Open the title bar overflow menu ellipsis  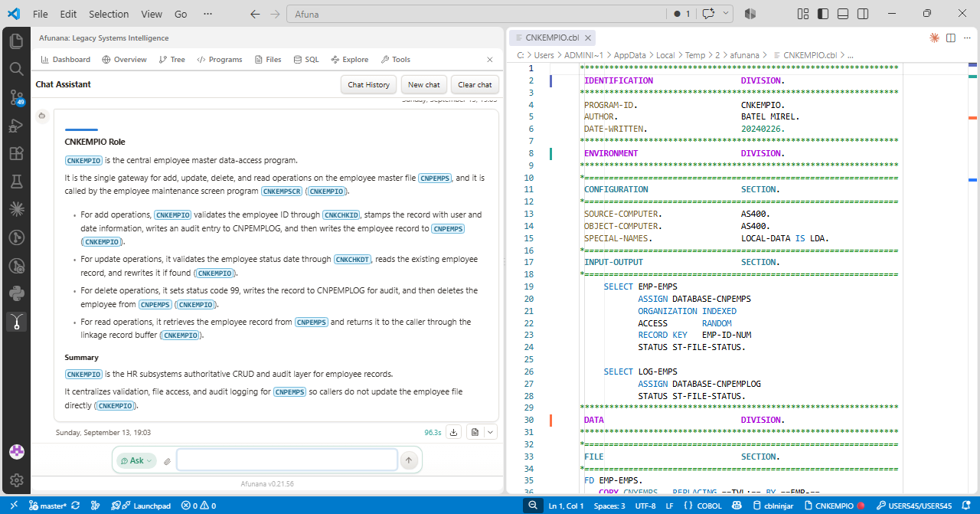pyautogui.click(x=208, y=14)
